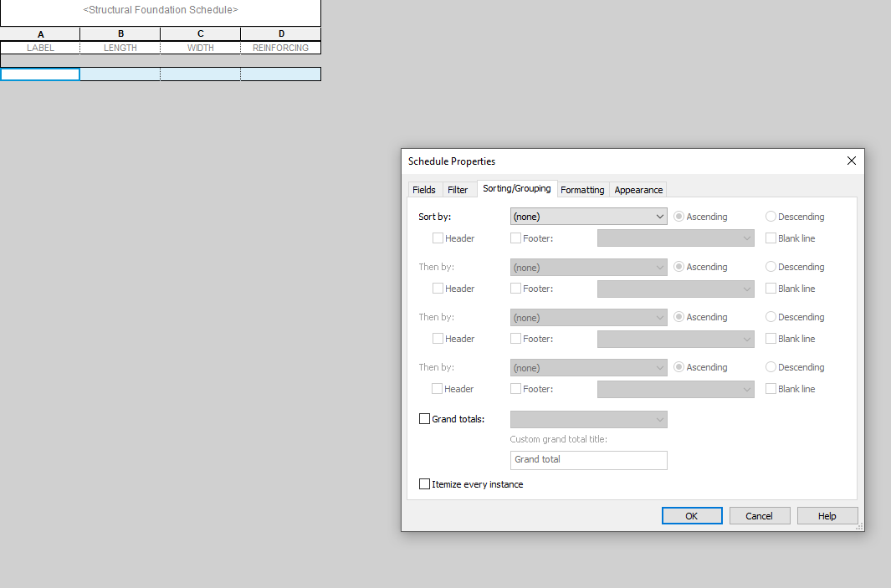Switch to the Appearance tab
891x588 pixels.
click(638, 189)
